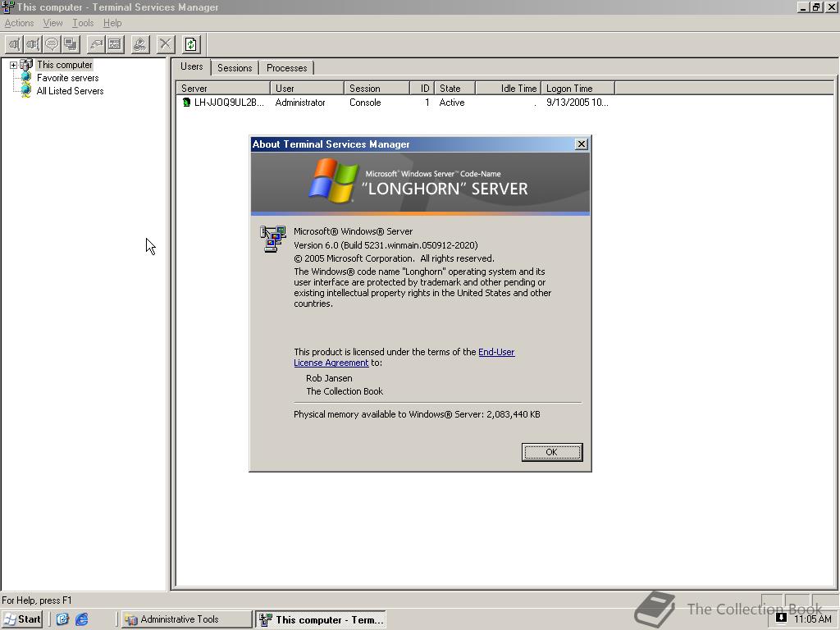Click the show desktop quick launch icon

click(62, 619)
